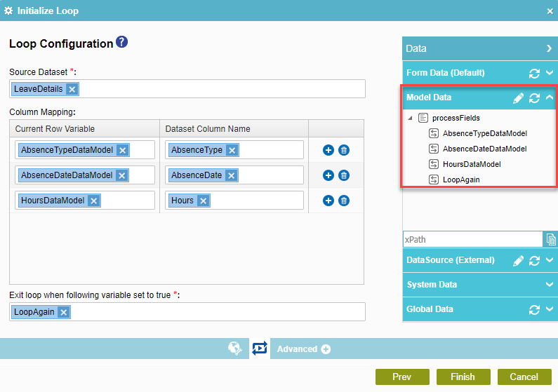Delete the Hours mapping row
The image size is (558, 392).
[344, 201]
